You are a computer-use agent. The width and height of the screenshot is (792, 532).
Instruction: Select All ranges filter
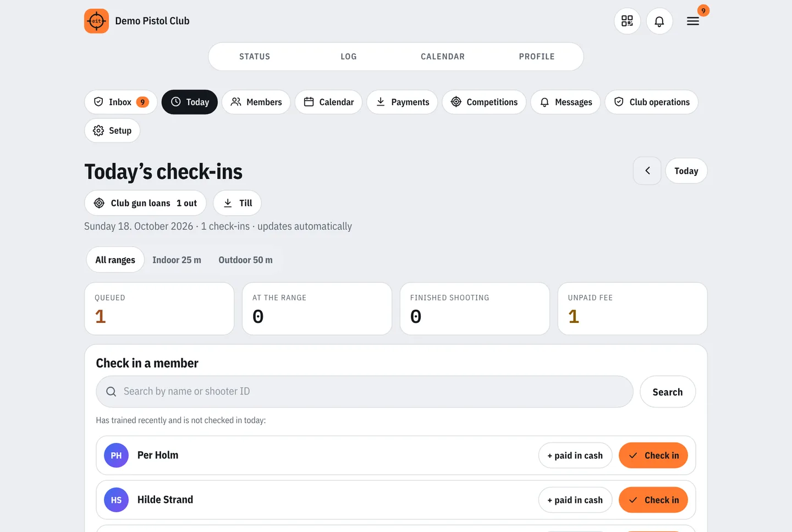point(115,260)
